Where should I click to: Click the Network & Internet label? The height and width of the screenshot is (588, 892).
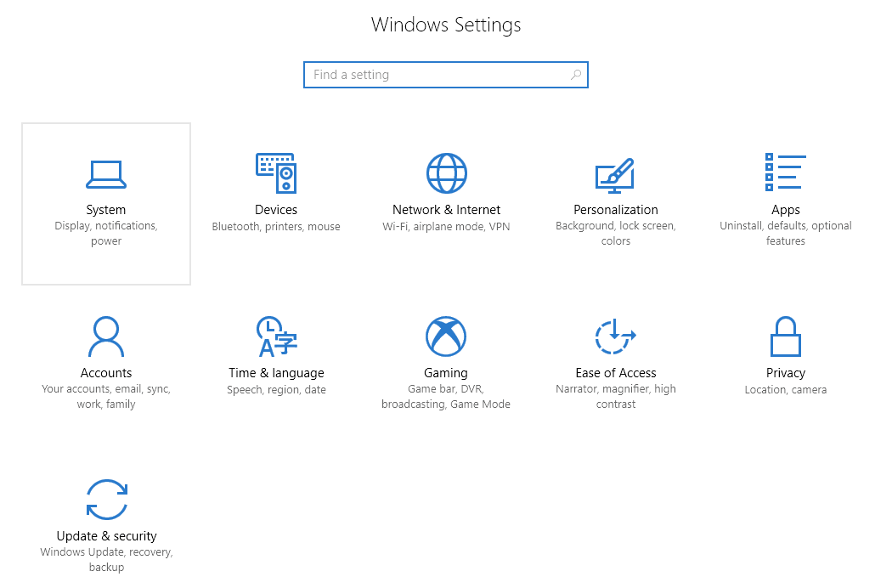447,210
